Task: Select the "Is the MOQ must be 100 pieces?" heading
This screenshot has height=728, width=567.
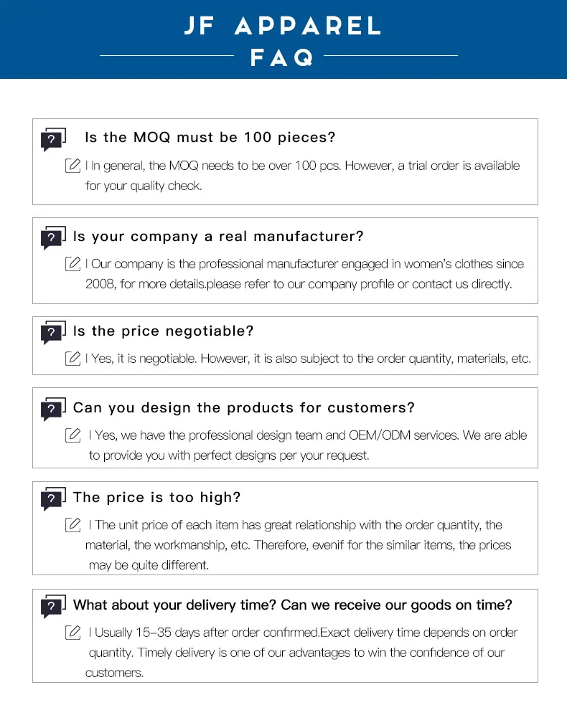Action: click(210, 137)
